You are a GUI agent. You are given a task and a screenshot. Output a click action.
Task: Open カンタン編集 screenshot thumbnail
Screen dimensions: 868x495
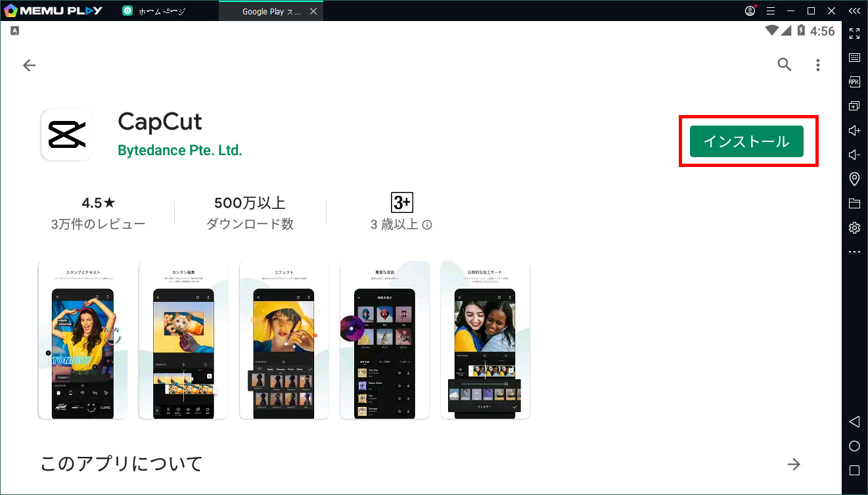[x=183, y=340]
